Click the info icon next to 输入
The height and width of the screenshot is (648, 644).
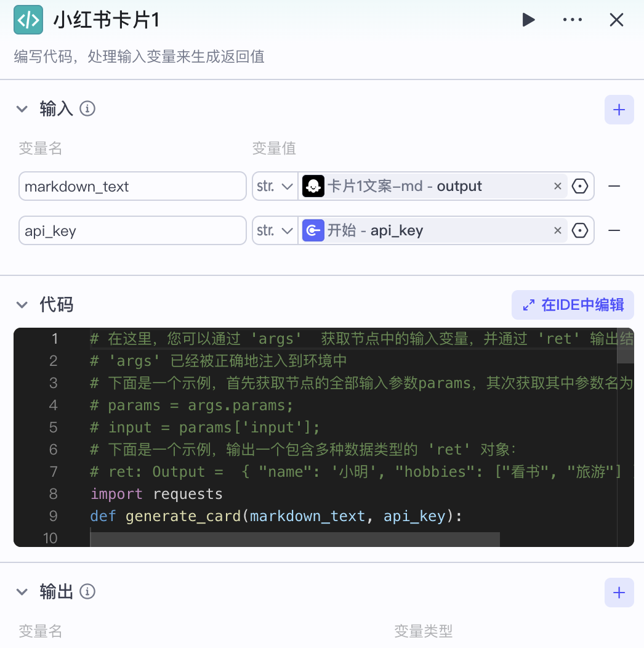87,108
